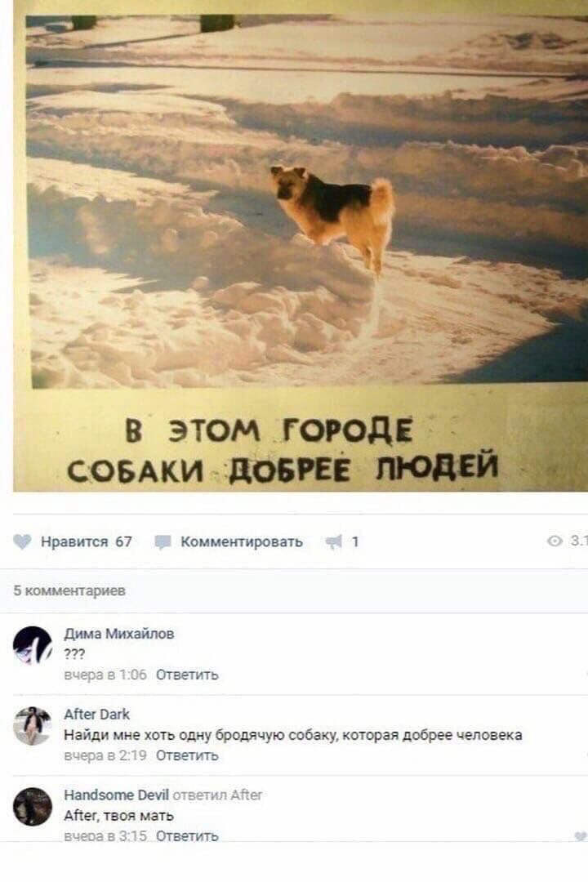Click the 'ответил After' reply reference

coord(217,795)
